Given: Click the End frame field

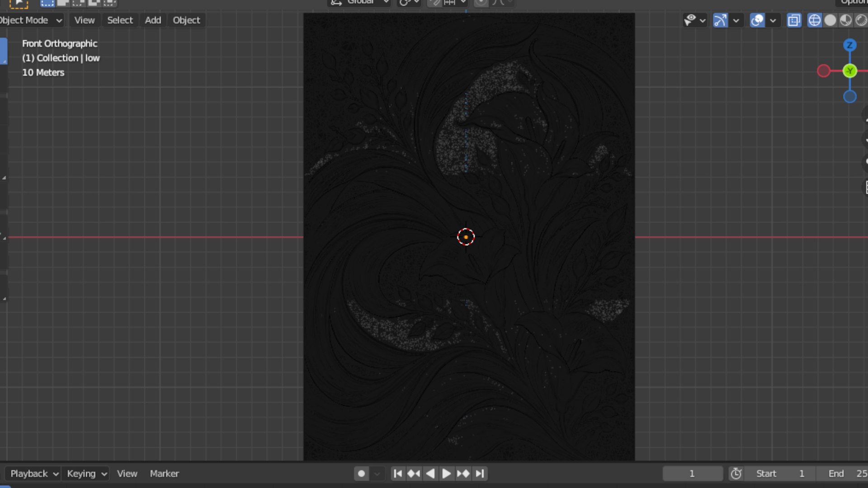Looking at the screenshot, I should tap(843, 474).
